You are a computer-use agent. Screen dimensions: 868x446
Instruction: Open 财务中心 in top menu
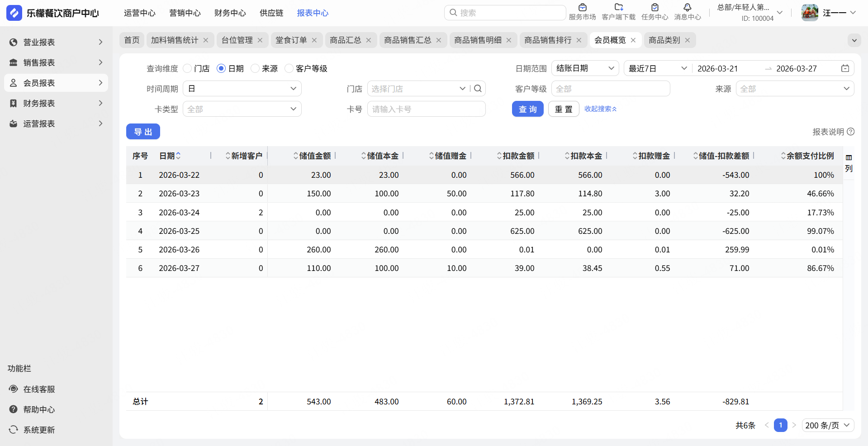pos(230,13)
